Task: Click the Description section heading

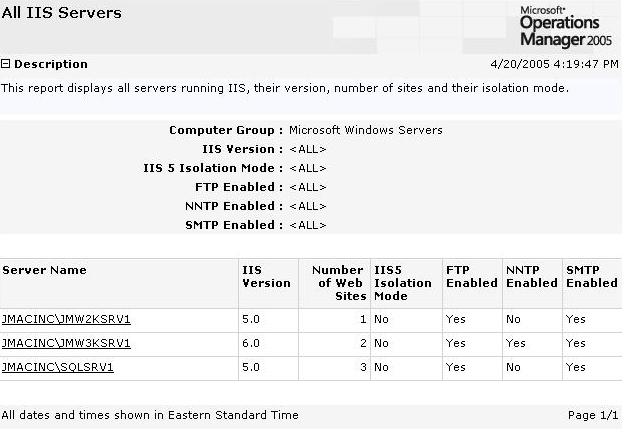Action: (51, 64)
